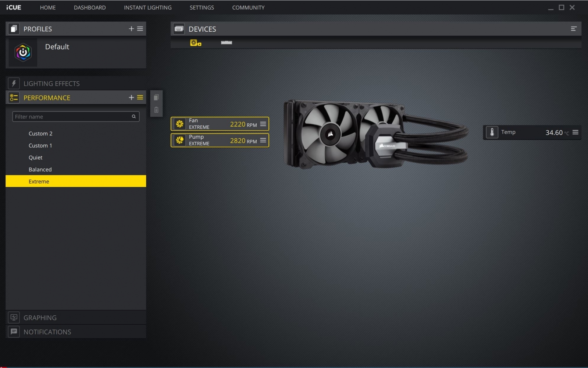Click the search magnifier icon
Viewport: 588px width, 368px height.
pyautogui.click(x=134, y=117)
